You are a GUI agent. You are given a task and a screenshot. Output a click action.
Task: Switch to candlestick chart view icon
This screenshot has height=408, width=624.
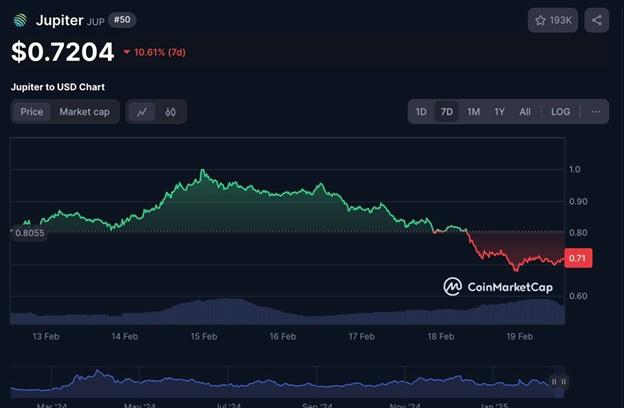170,112
